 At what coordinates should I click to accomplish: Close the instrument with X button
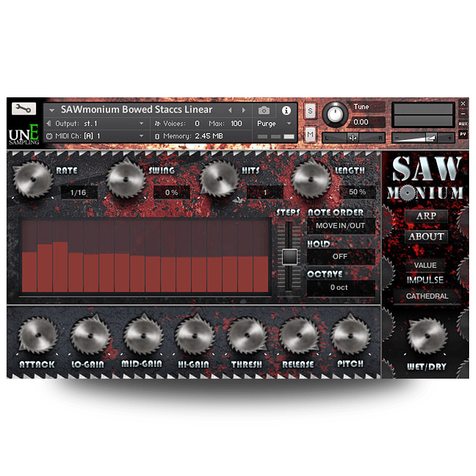[463, 104]
